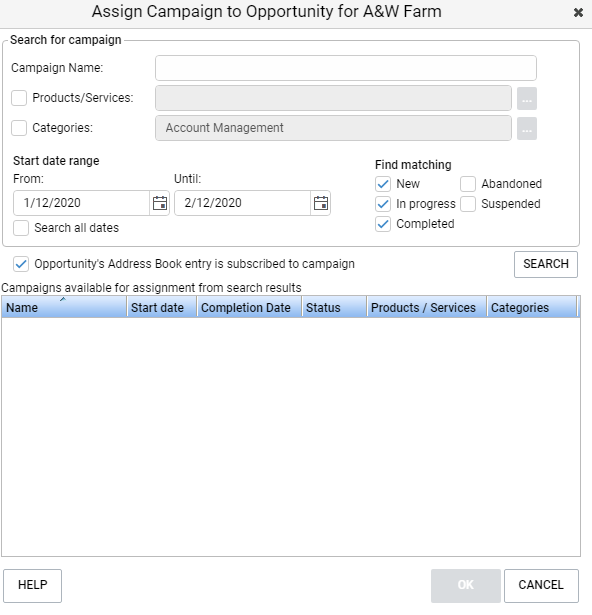Click the disabled OK button
592x615 pixels.
[x=466, y=586]
